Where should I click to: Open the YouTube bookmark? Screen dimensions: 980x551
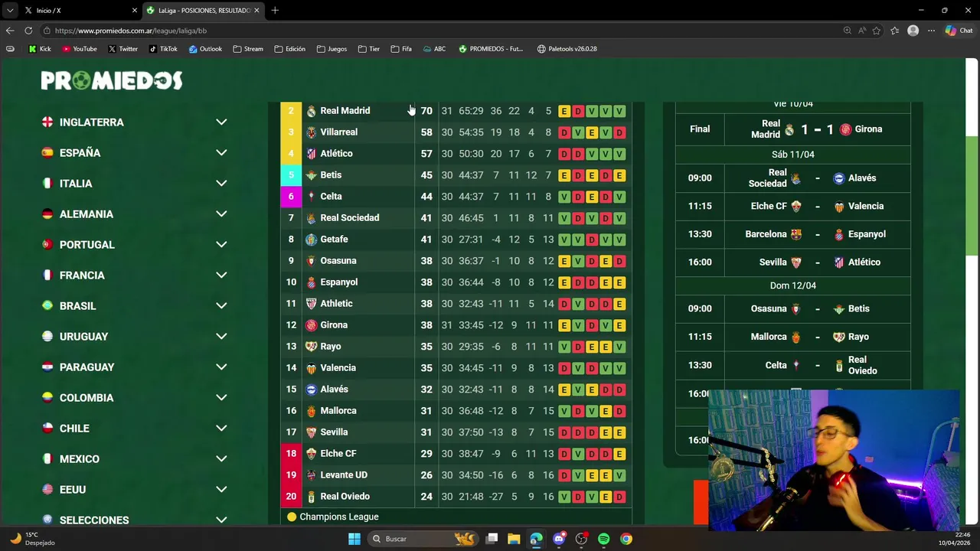click(80, 49)
